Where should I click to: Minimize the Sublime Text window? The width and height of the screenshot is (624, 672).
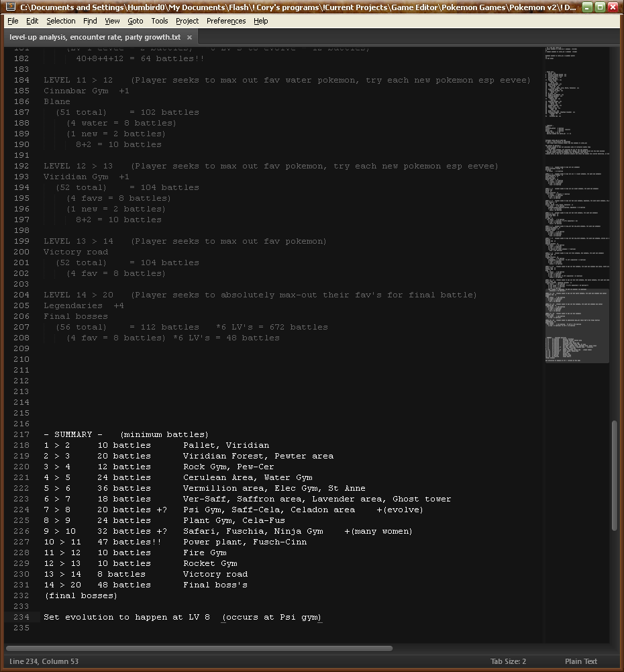tap(586, 7)
